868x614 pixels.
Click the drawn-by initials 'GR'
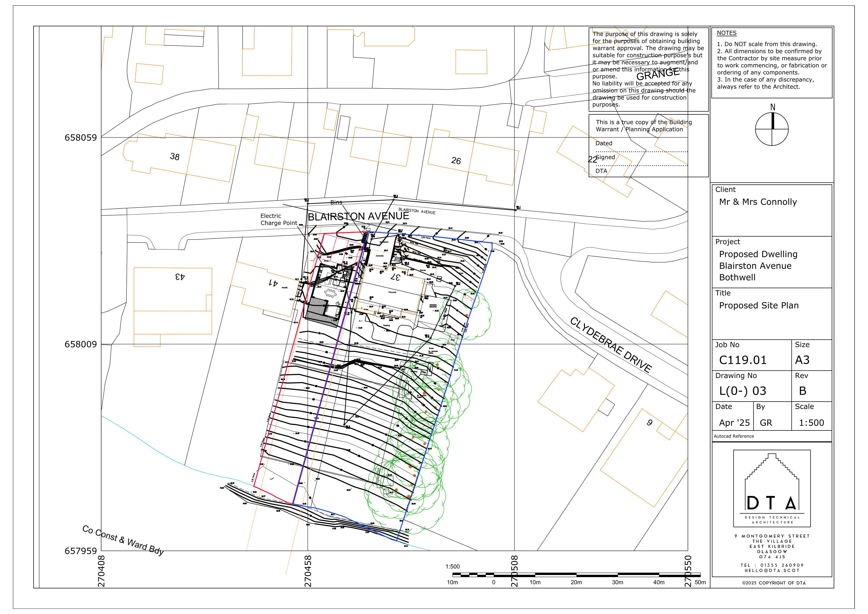tap(766, 423)
